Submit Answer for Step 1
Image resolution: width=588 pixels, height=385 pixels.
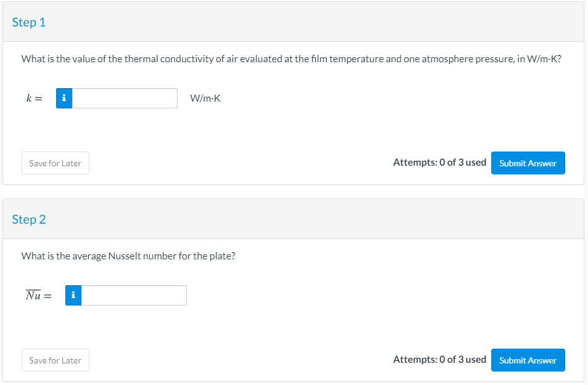(x=528, y=163)
